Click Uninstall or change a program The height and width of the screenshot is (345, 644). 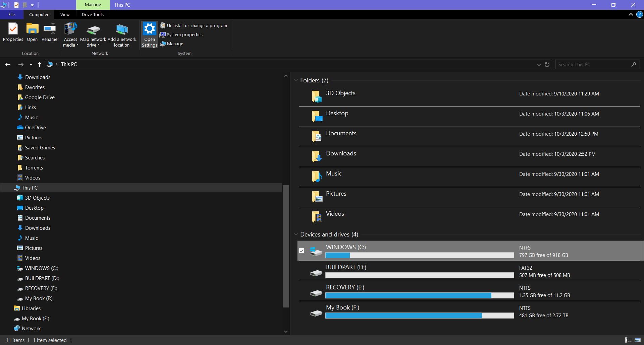pos(194,25)
